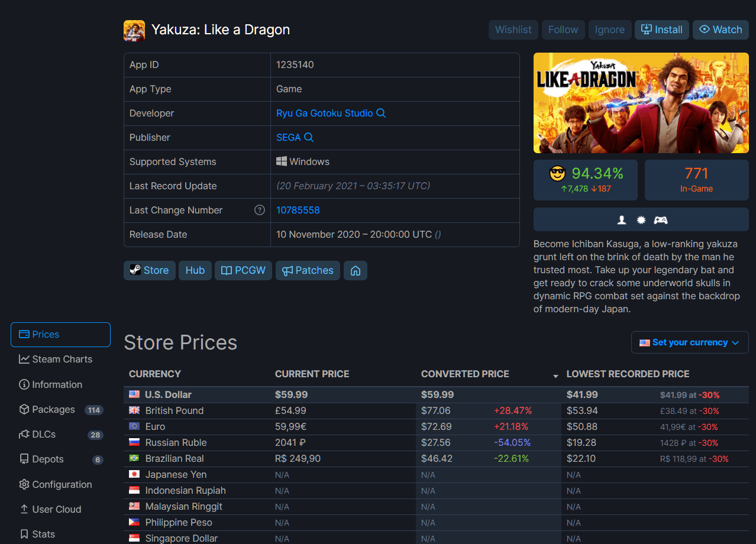This screenshot has height=544, width=756.
Task: Click the Malaysian flag icon in the Ringgit row
Action: click(134, 506)
